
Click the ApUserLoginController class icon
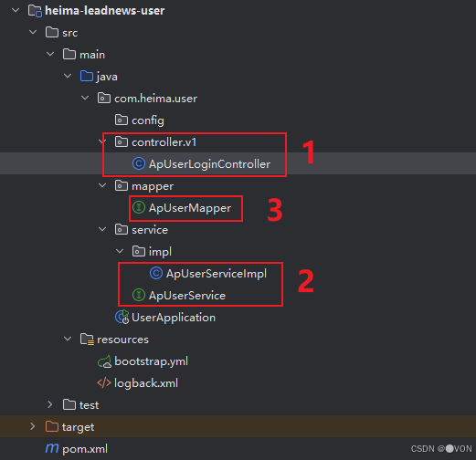coord(139,164)
